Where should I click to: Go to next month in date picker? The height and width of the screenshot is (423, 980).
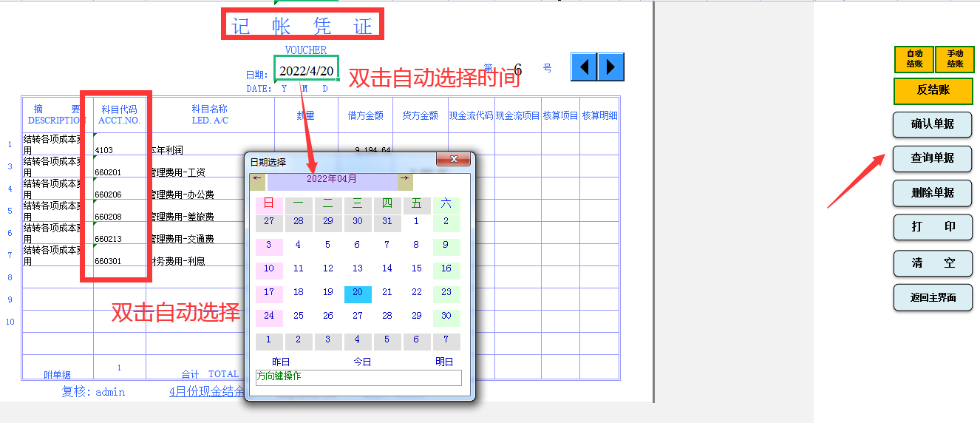(405, 182)
